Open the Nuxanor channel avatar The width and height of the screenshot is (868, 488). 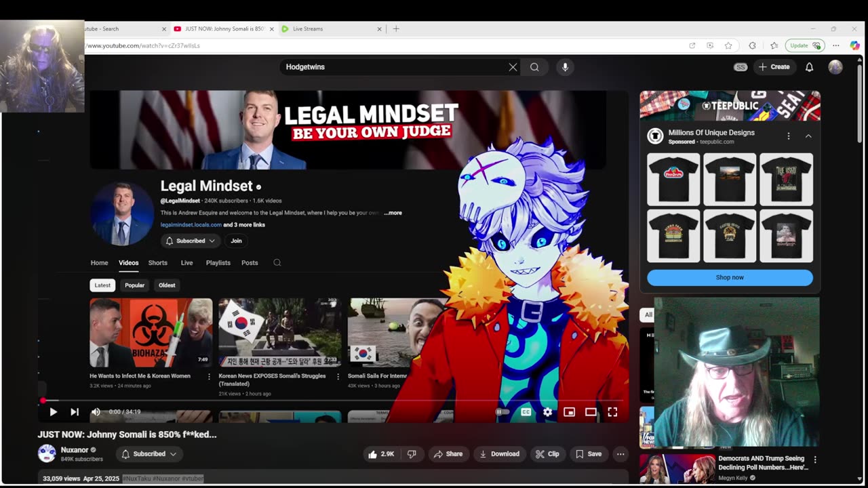pos(47,453)
